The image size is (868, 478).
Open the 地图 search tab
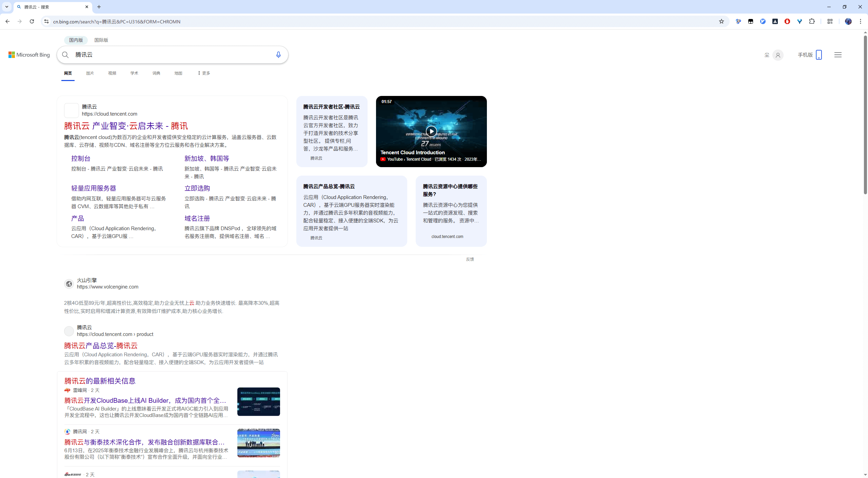(x=178, y=73)
